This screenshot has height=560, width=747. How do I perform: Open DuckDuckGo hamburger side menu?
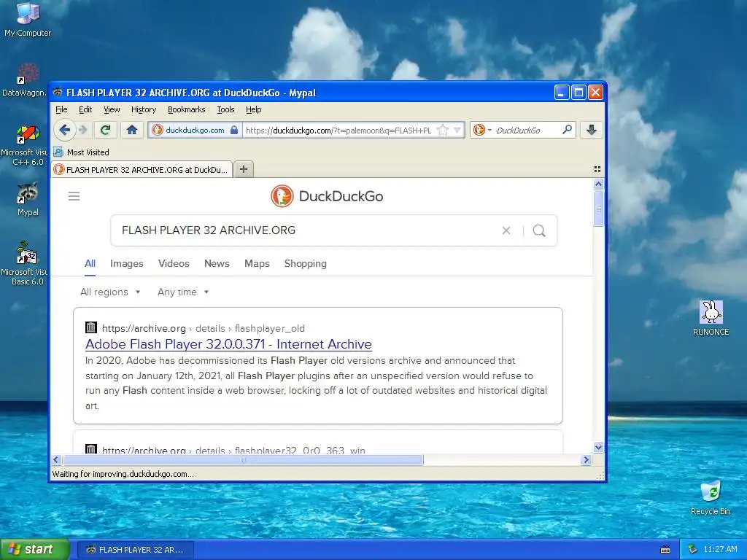[74, 196]
